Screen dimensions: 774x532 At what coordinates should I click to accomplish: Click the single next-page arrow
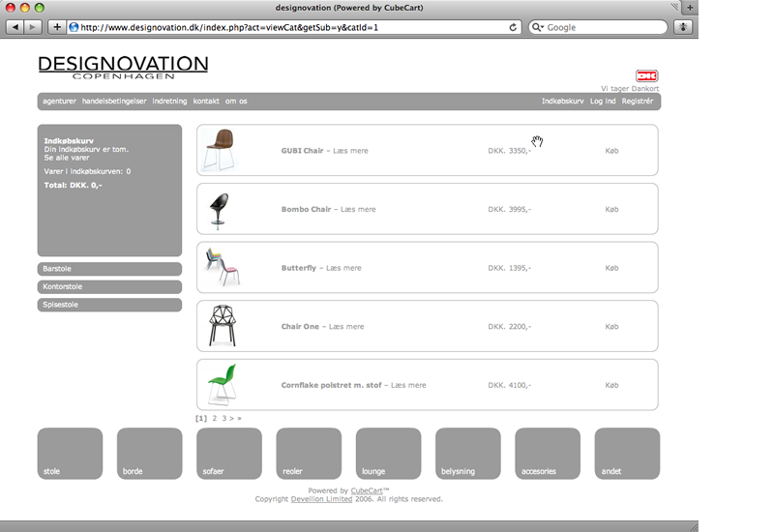[231, 419]
